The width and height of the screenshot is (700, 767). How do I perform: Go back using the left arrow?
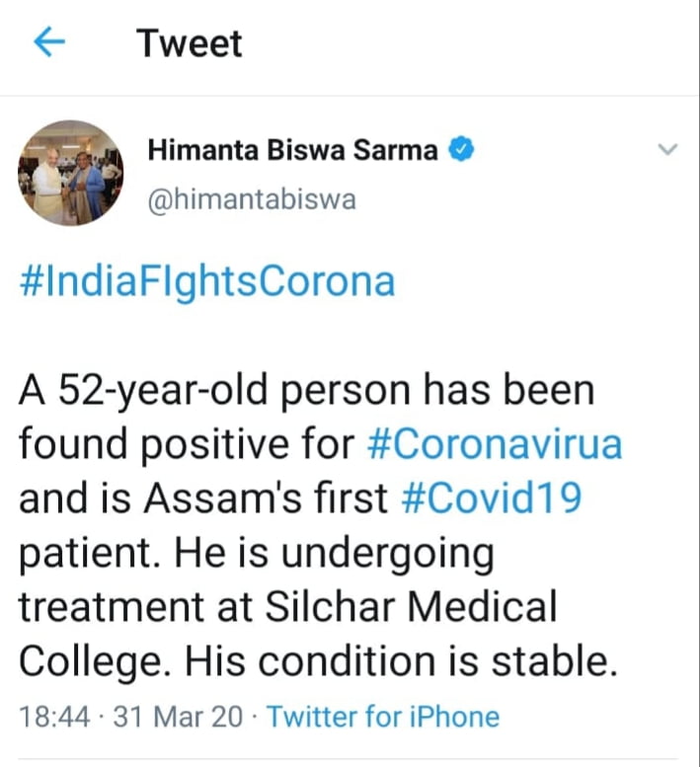pos(48,42)
